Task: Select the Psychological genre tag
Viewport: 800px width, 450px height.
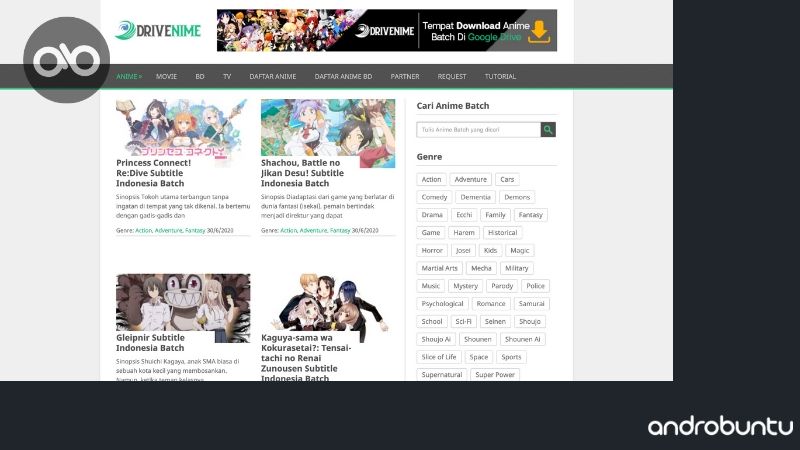Action: 442,304
